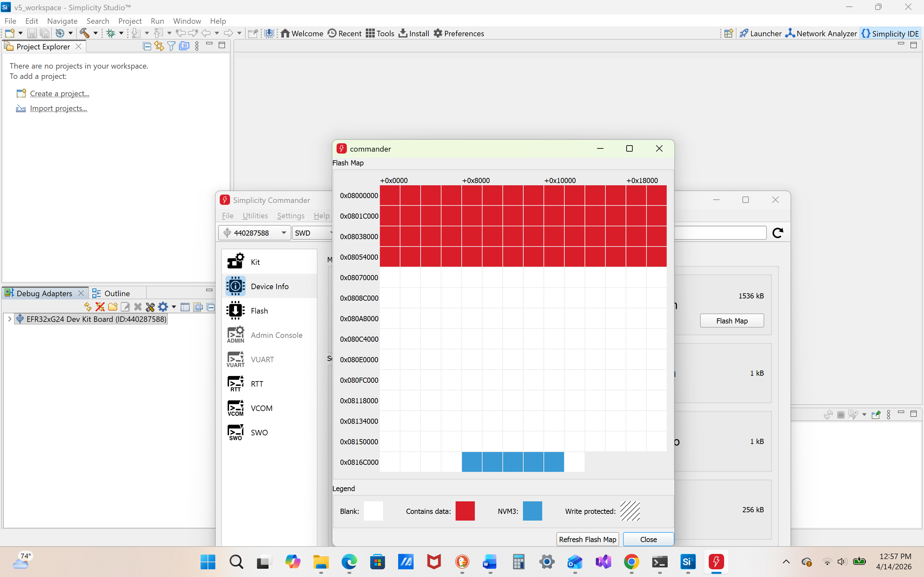Open the Flash tool in Simplicity Commander
Viewport: 924px width, 577px height.
tap(259, 310)
